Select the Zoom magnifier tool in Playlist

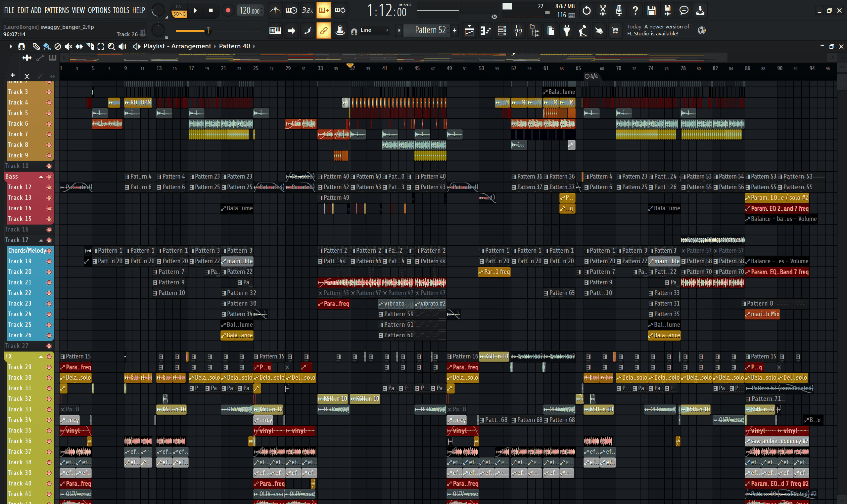click(x=112, y=47)
